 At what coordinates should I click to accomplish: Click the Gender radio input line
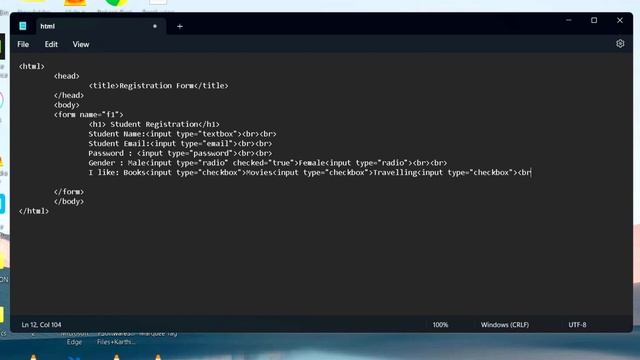pos(268,163)
